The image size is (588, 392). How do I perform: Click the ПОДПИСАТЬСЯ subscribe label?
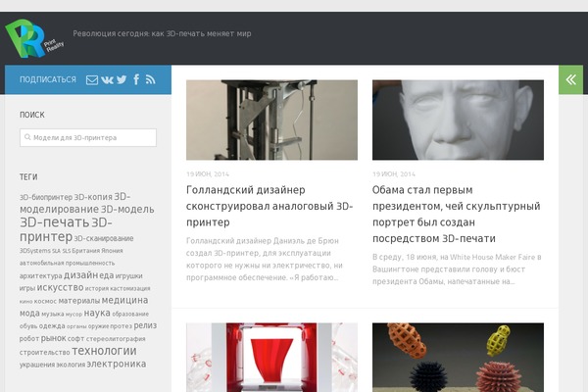48,79
